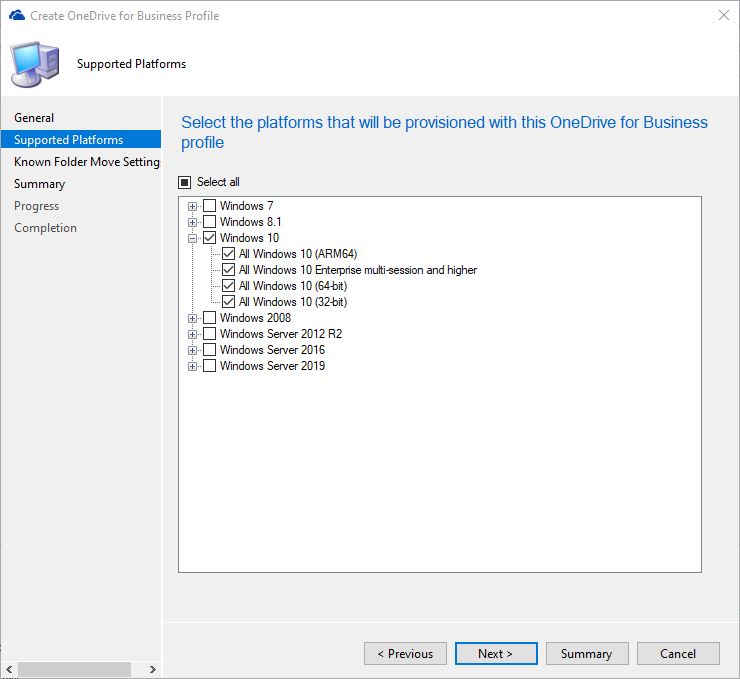
Task: Expand the Windows 8.1 tree node
Action: [193, 222]
